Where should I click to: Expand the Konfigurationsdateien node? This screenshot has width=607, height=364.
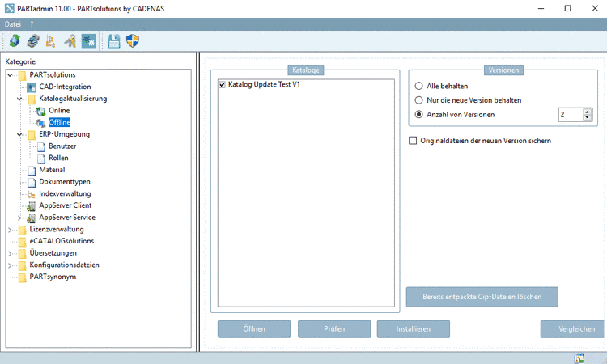click(10, 265)
